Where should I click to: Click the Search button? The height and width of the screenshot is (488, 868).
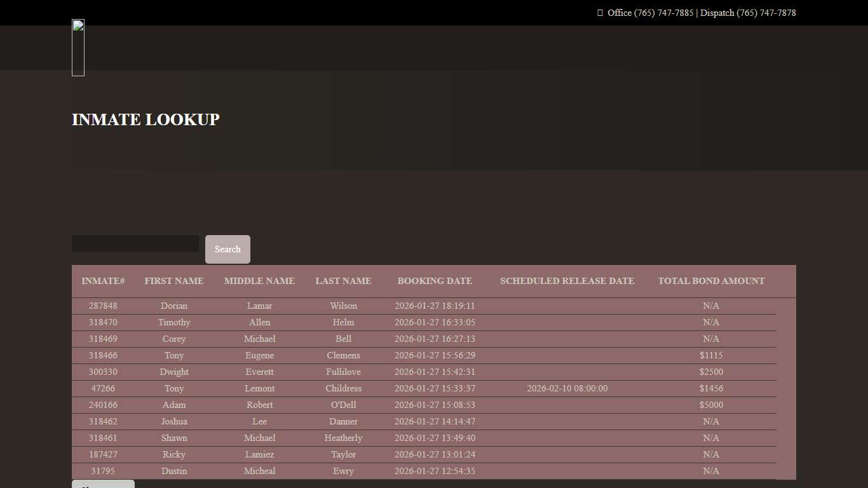click(227, 249)
